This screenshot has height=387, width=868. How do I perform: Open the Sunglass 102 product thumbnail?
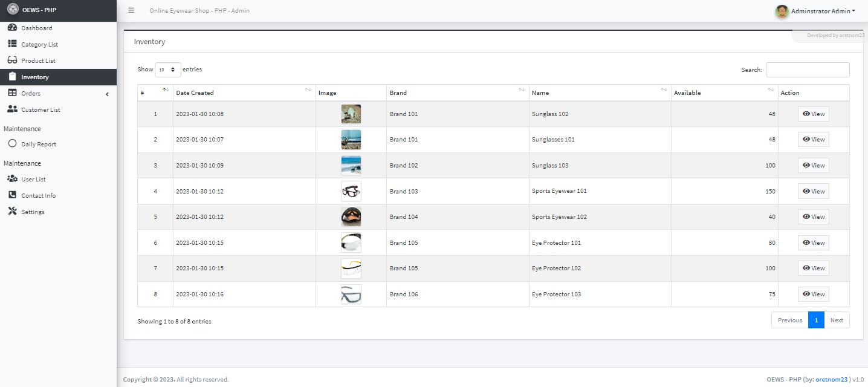pyautogui.click(x=351, y=114)
